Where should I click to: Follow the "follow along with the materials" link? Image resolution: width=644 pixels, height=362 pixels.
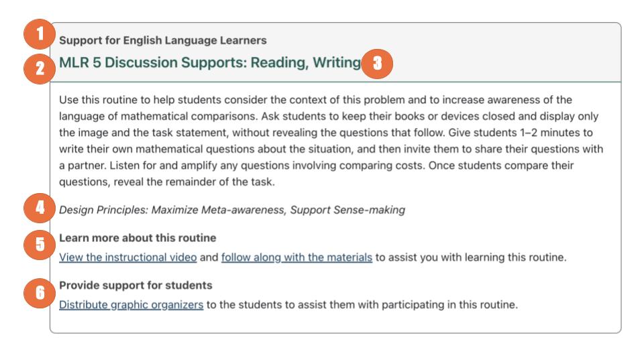(297, 257)
